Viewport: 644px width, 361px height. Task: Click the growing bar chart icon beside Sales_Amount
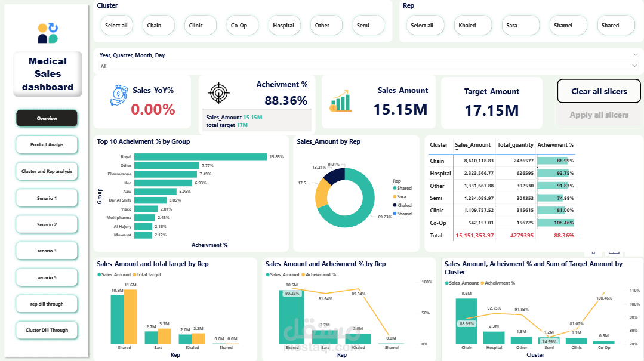click(x=341, y=101)
